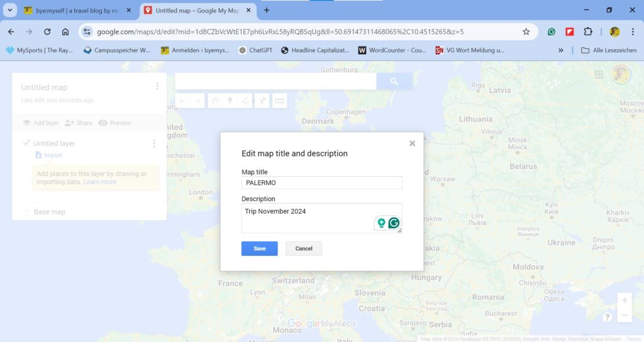Image resolution: width=644 pixels, height=342 pixels.
Task: Switch to the bye:myself travel blog tab
Action: click(x=77, y=11)
